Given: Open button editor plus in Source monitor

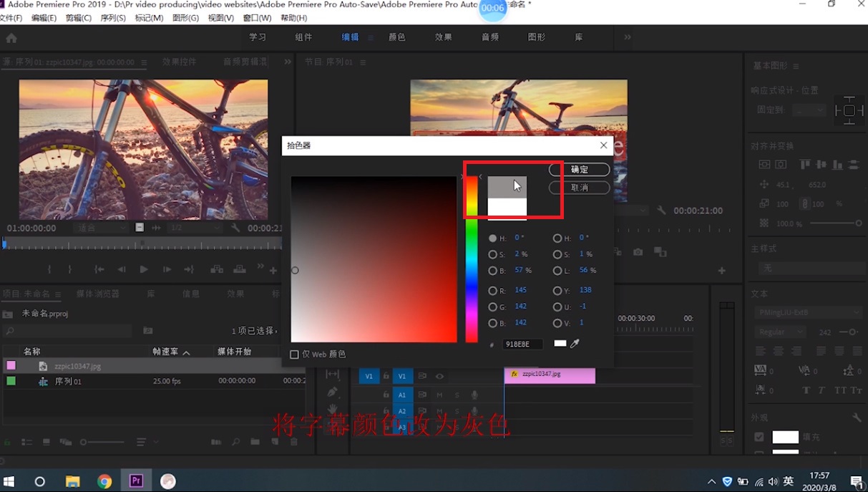Looking at the screenshot, I should point(273,271).
